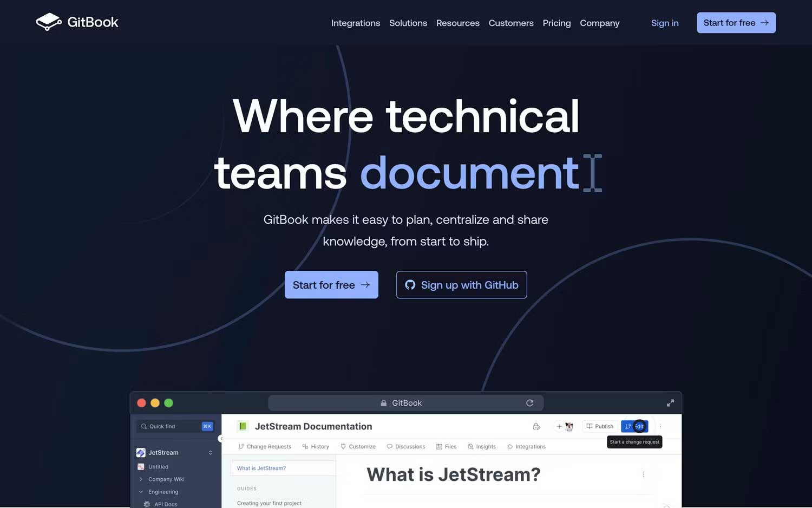Click the header Start for free button
The width and height of the screenshot is (812, 508).
736,23
